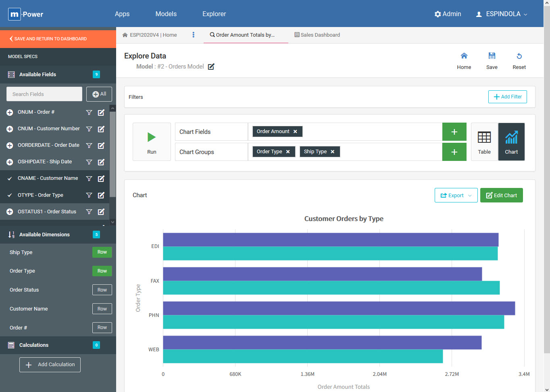Screen dimensions: 550x392
Task: Toggle Ship Type Row dimension off
Action: 102,252
